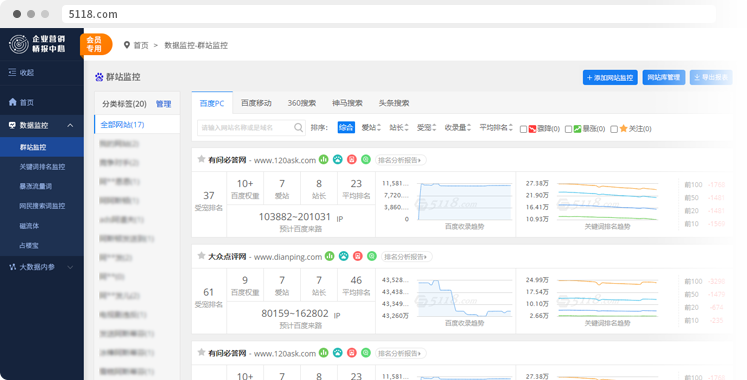Tick the 暴降(0) checkbox
Viewport: 747px width, 380px height.
tap(523, 129)
